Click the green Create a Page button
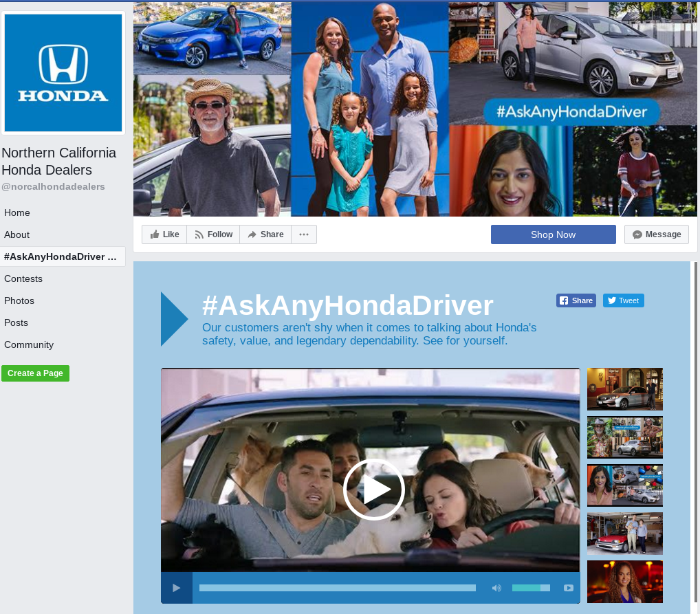The height and width of the screenshot is (614, 700). click(35, 373)
